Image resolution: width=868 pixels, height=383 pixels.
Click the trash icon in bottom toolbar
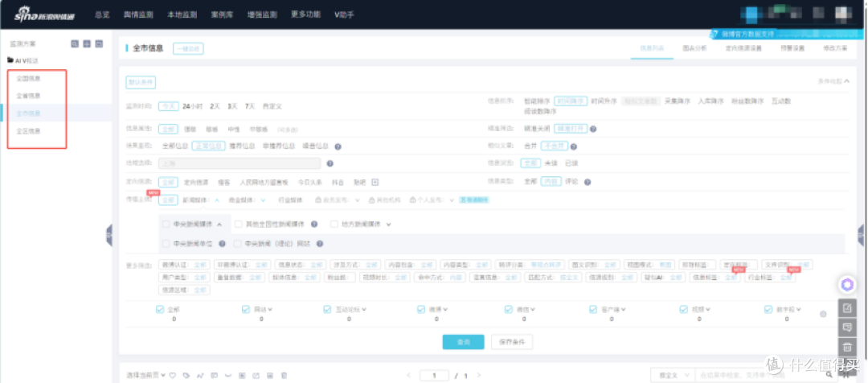point(284,376)
